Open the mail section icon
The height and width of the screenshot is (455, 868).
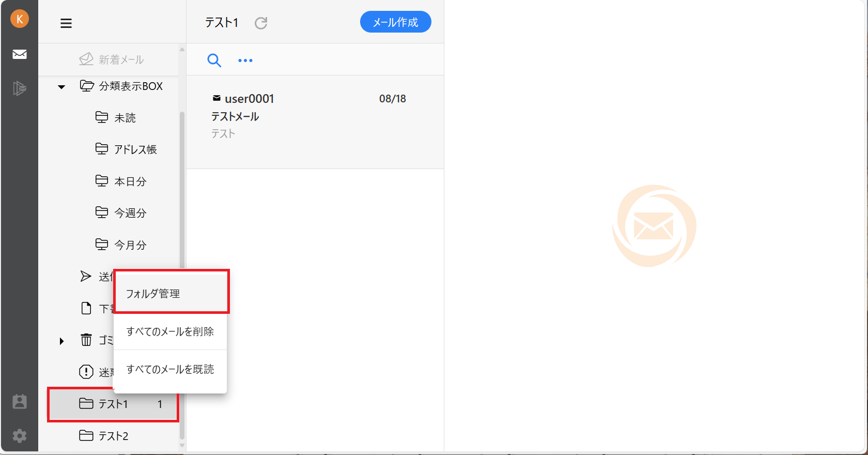20,54
